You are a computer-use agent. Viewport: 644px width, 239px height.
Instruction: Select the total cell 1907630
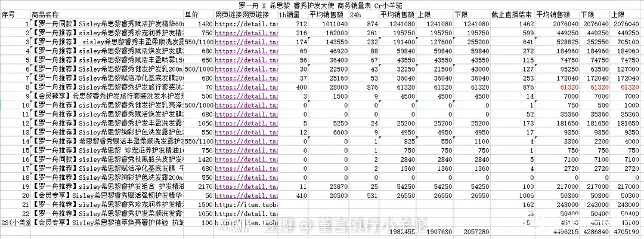[435, 232]
